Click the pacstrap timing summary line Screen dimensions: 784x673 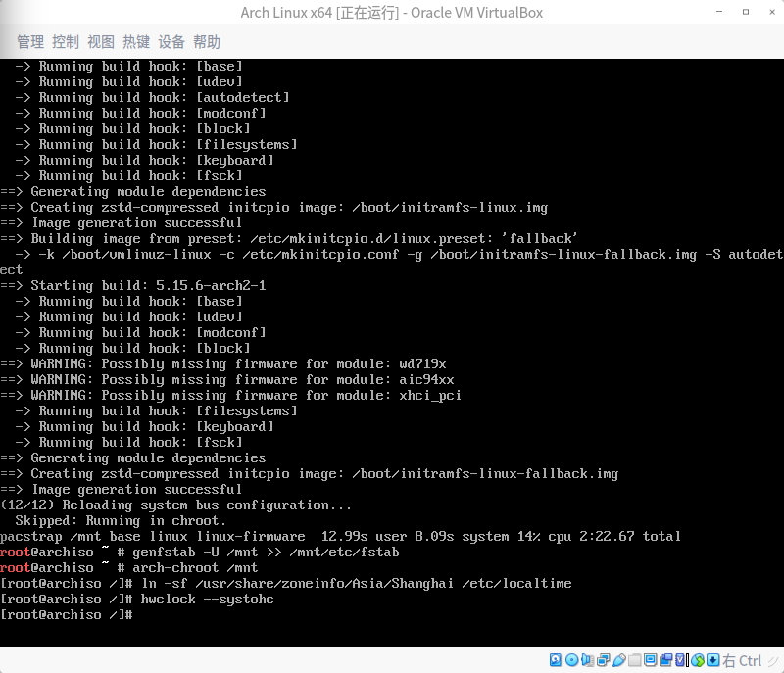[340, 536]
